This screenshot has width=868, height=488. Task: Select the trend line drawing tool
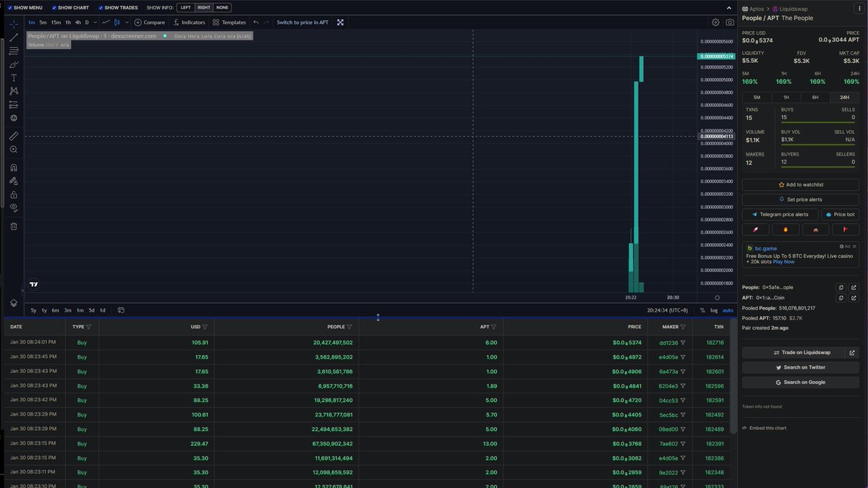pos(14,37)
